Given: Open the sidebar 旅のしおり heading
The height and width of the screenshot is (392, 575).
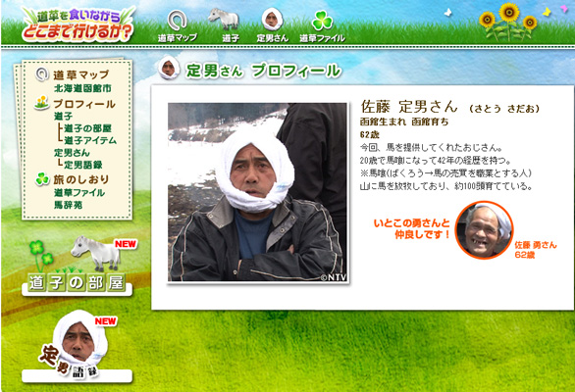Looking at the screenshot, I should (x=81, y=179).
